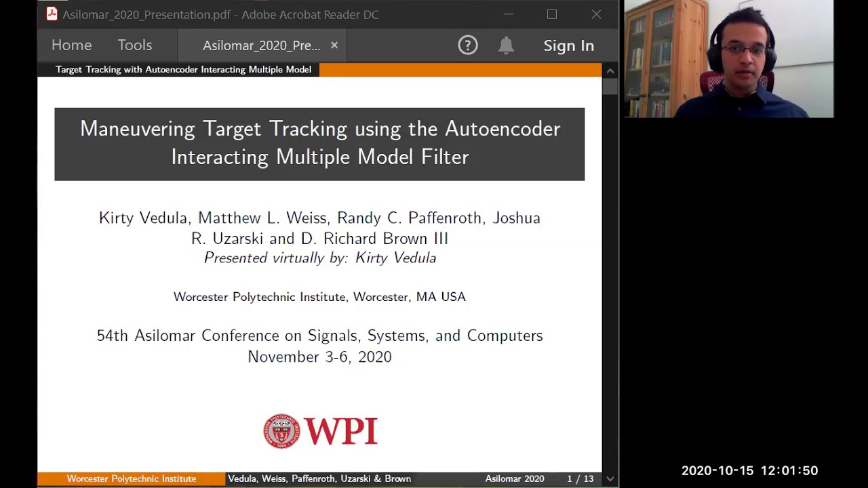Screen dimensions: 868x488
Task: Click 'Worcester Polytechnic Institute, Worcester, MA USA' line
Action: (x=319, y=297)
